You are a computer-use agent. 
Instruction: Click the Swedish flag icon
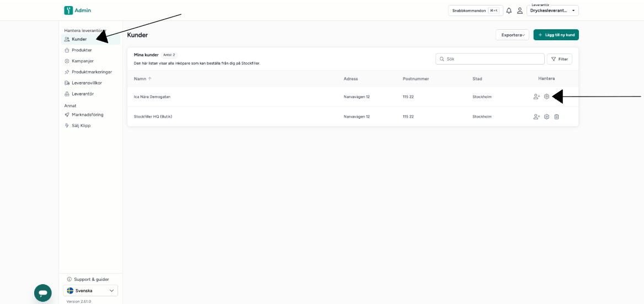point(70,290)
